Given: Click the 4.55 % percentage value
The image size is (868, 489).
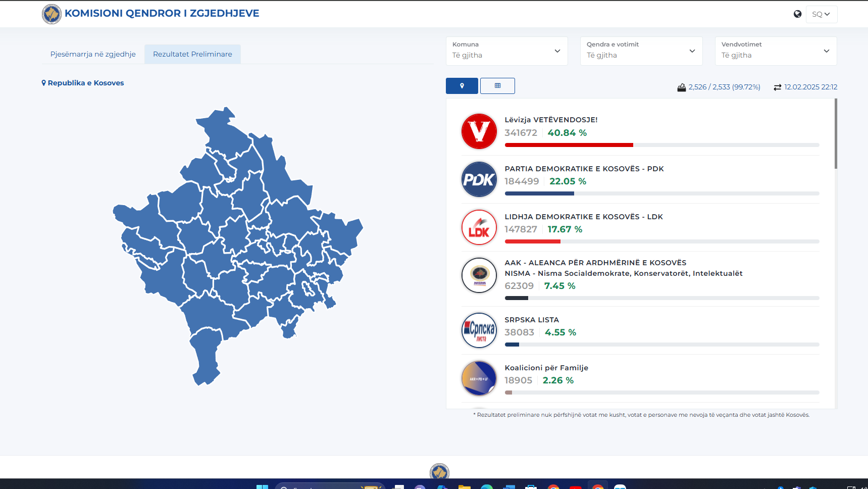Looking at the screenshot, I should [x=560, y=332].
